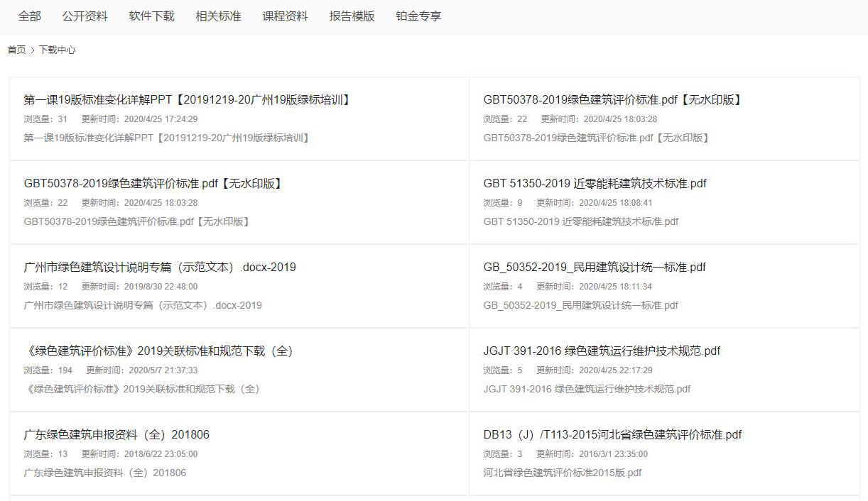Switch to the 全部 tab
868x501 pixels.
tap(29, 16)
